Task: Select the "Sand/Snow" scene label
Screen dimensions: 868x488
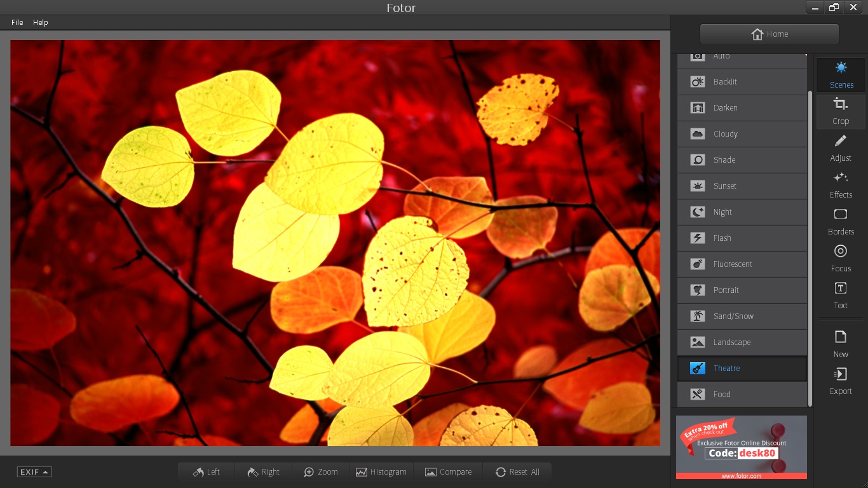Action: 733,316
